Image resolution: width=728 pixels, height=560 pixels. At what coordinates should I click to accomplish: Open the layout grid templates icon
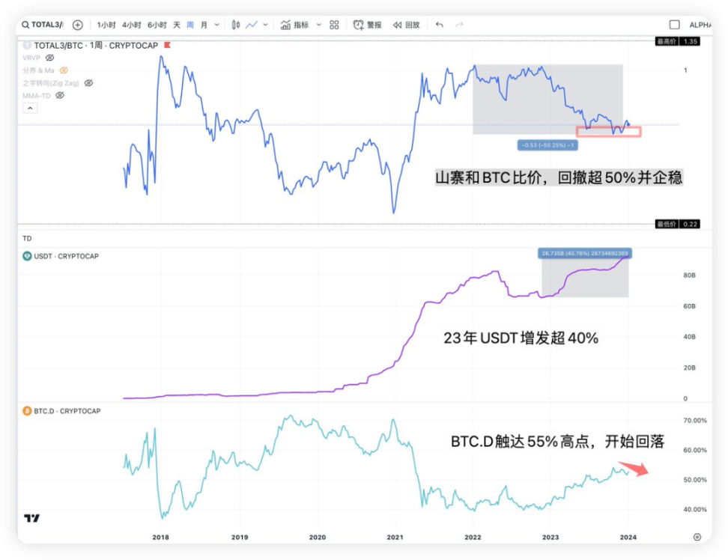334,25
